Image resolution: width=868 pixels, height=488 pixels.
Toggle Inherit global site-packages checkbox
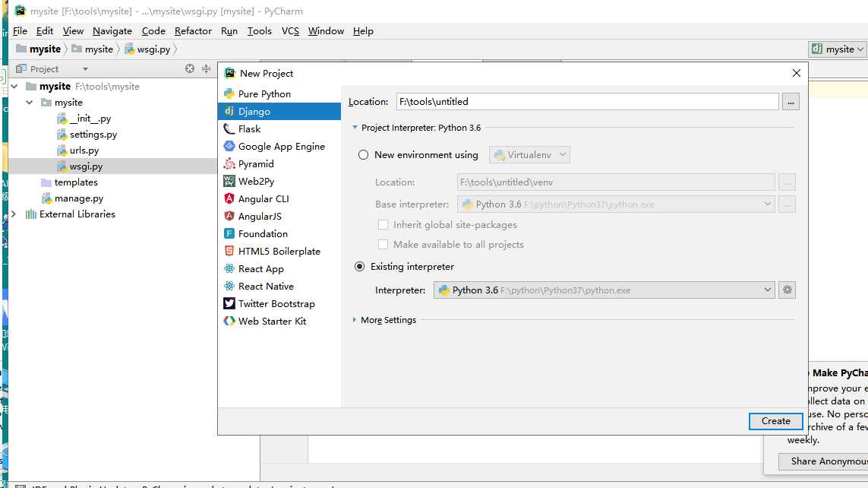click(383, 225)
